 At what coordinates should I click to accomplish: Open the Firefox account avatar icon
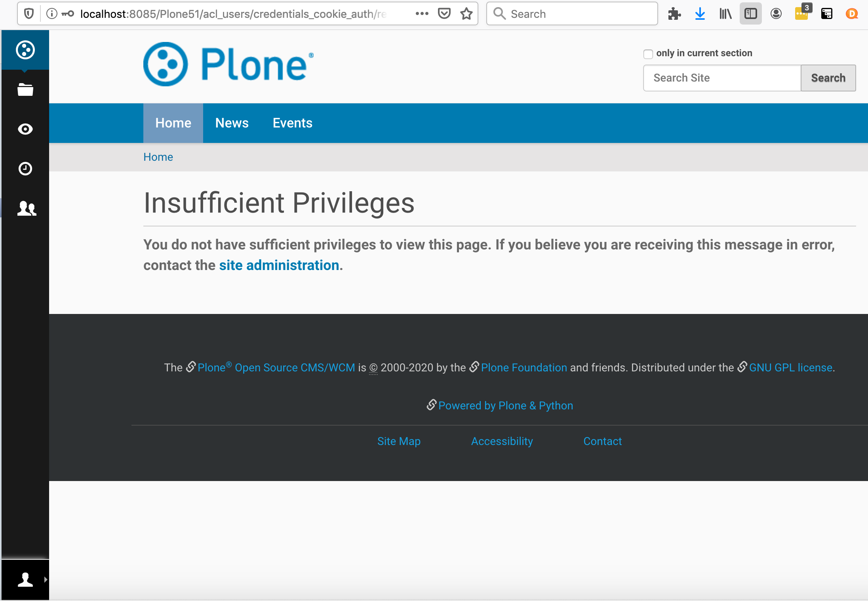776,14
